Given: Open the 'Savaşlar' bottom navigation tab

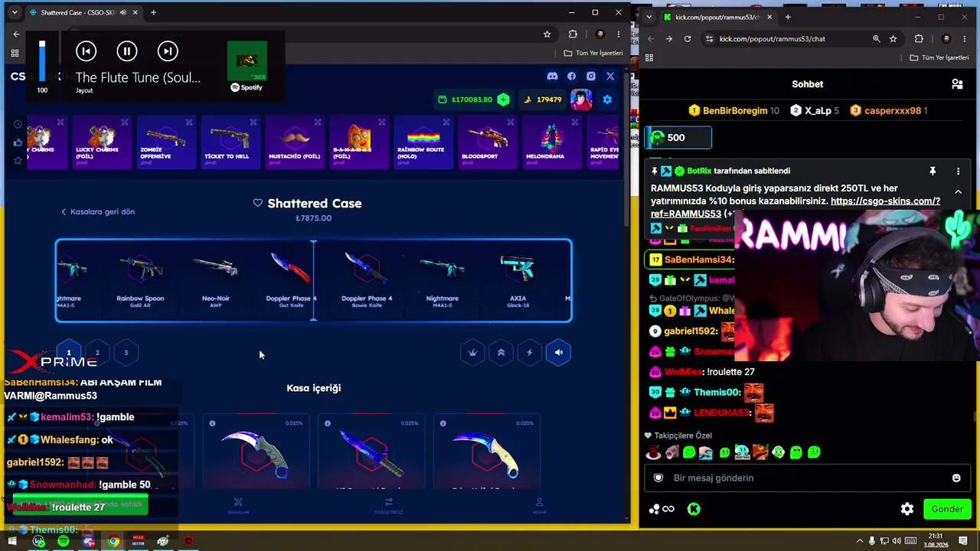Looking at the screenshot, I should click(x=238, y=506).
